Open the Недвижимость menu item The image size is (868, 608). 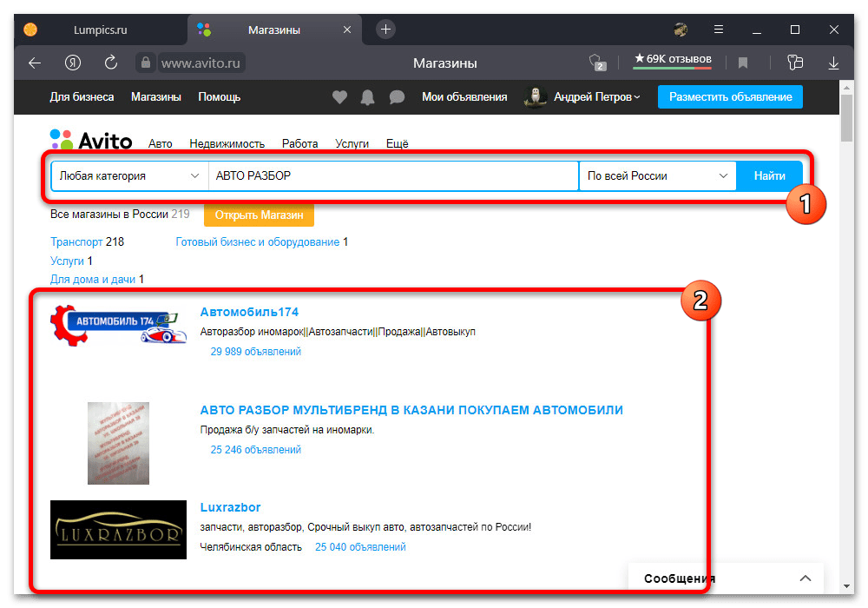pyautogui.click(x=227, y=144)
